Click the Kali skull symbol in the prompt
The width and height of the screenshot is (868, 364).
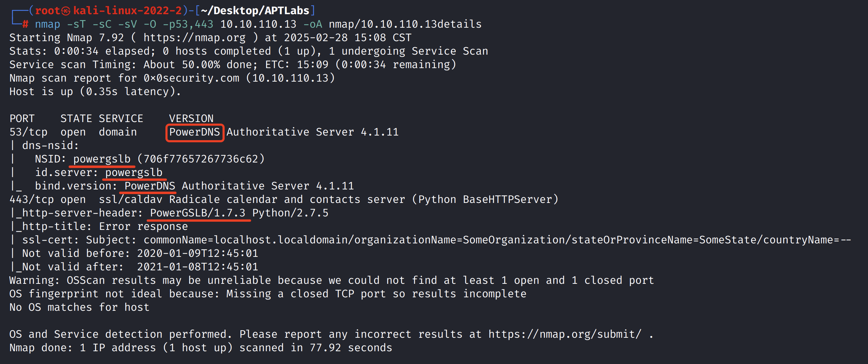click(66, 11)
